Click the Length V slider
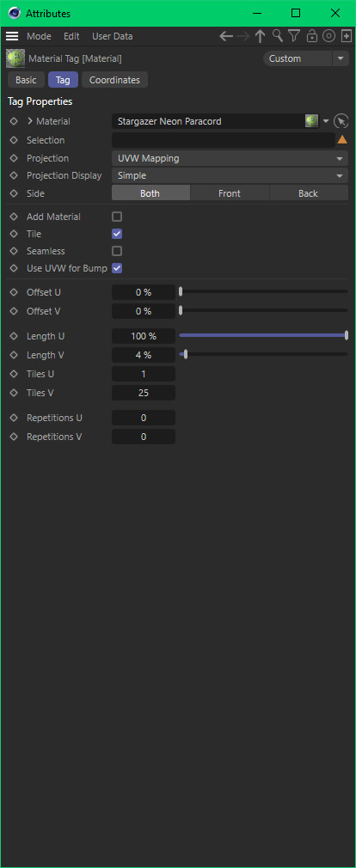The height and width of the screenshot is (868, 356). [x=263, y=354]
